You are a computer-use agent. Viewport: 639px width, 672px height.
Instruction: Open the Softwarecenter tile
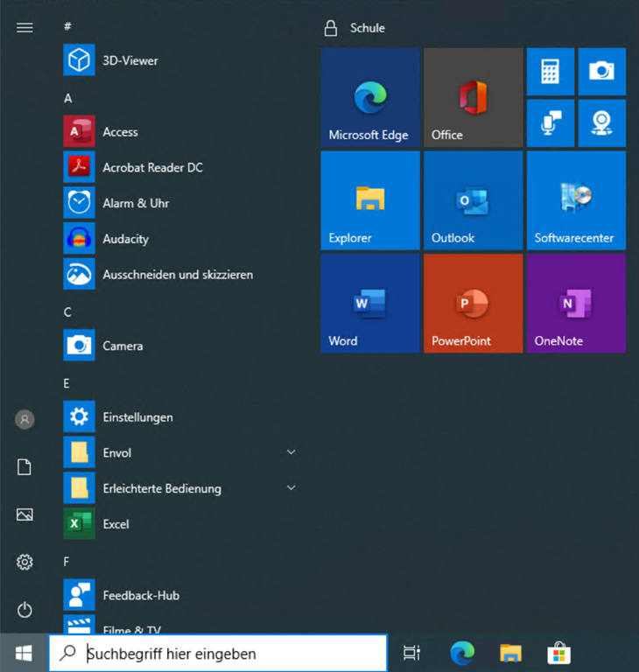[x=575, y=200]
